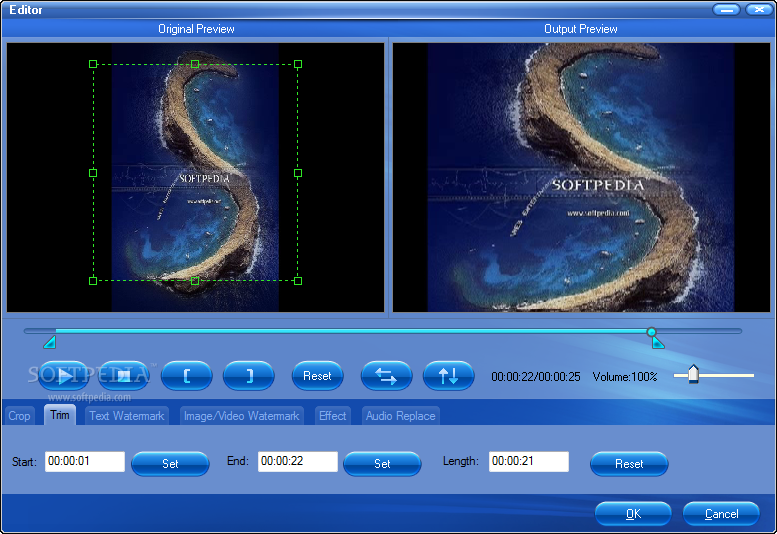Switch to the Crop tab
Image resolution: width=777 pixels, height=534 pixels.
(x=19, y=416)
